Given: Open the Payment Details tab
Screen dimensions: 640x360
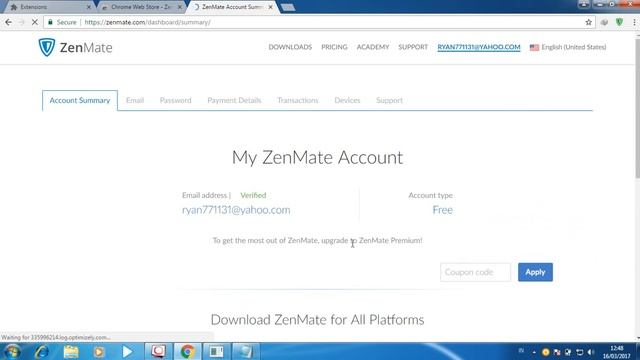Looking at the screenshot, I should tap(234, 100).
